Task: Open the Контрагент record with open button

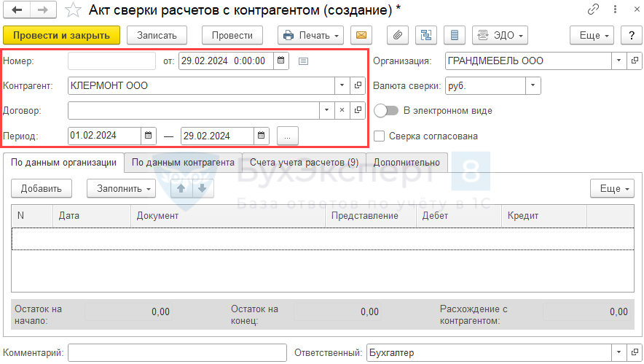Action: point(358,85)
